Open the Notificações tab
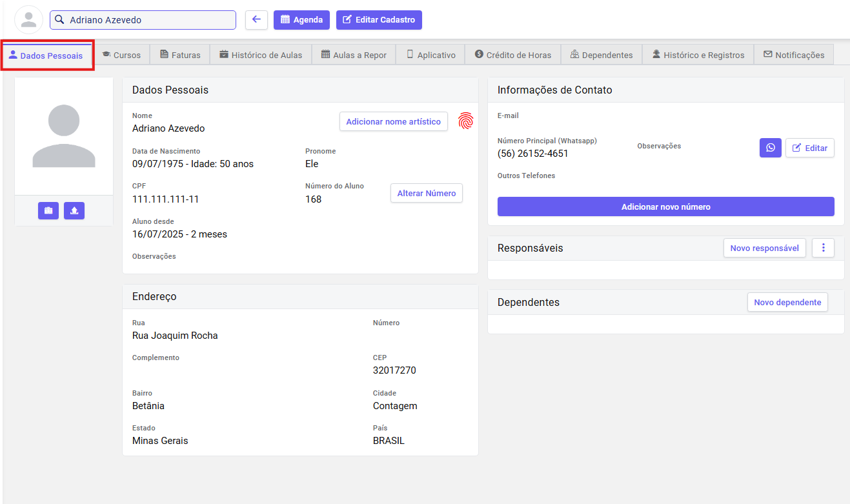This screenshot has height=504, width=850. 794,55
